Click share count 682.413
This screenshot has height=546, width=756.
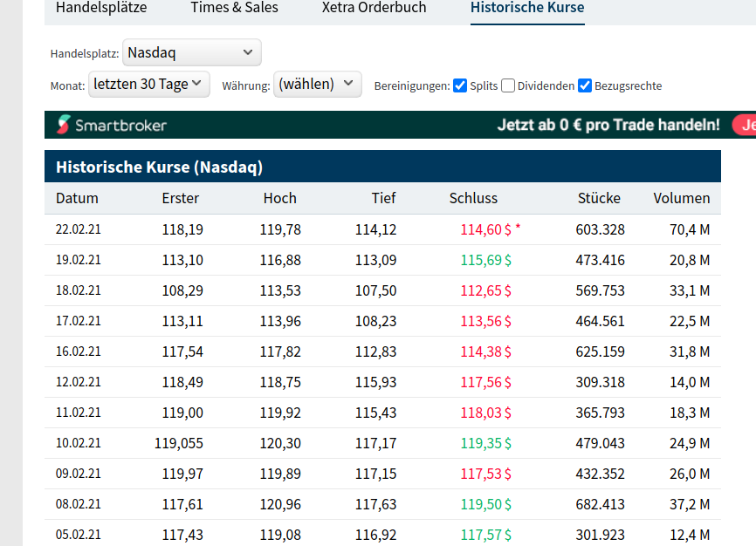click(x=601, y=504)
